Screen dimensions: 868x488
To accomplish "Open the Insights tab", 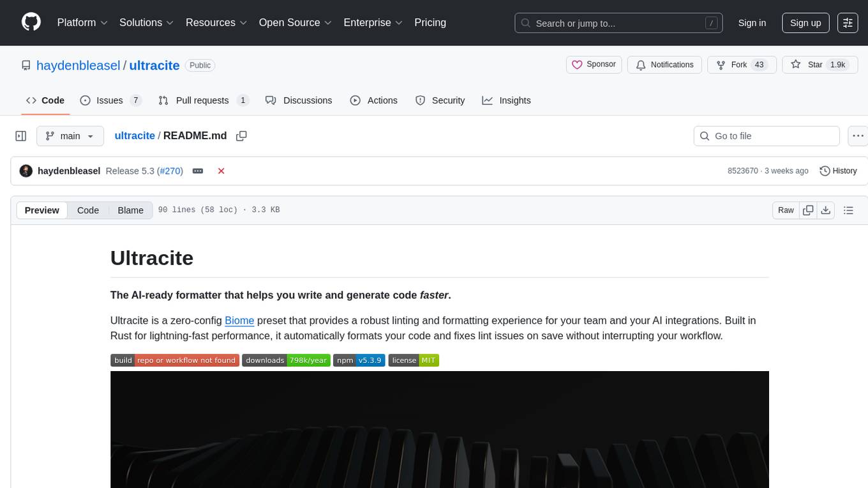I will pos(507,100).
